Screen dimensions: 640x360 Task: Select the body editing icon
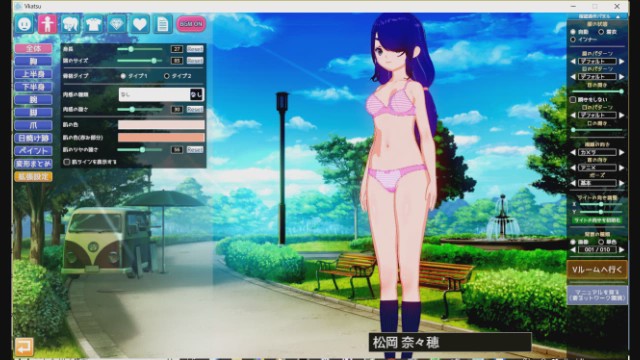47,24
